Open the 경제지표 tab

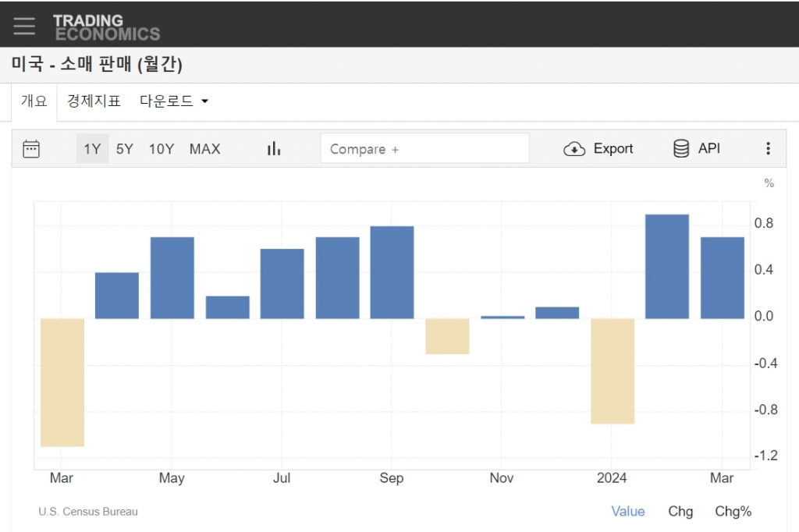pyautogui.click(x=94, y=101)
